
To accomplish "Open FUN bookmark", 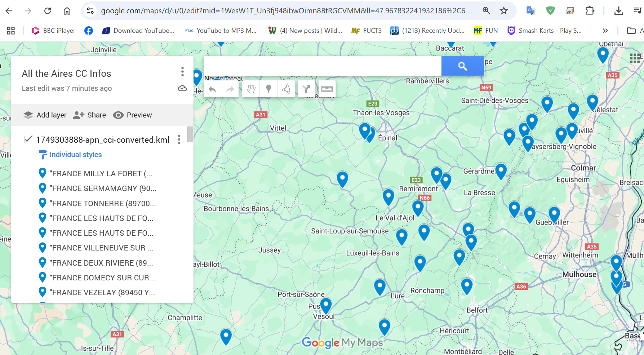I will tap(486, 31).
